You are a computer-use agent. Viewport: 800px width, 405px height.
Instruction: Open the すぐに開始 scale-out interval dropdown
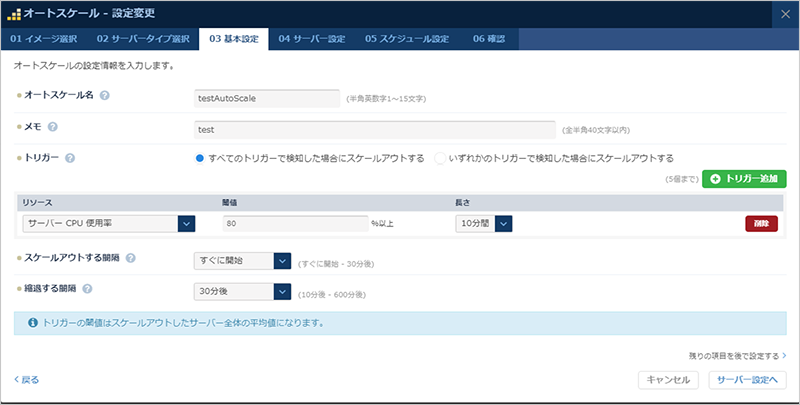pos(242,261)
